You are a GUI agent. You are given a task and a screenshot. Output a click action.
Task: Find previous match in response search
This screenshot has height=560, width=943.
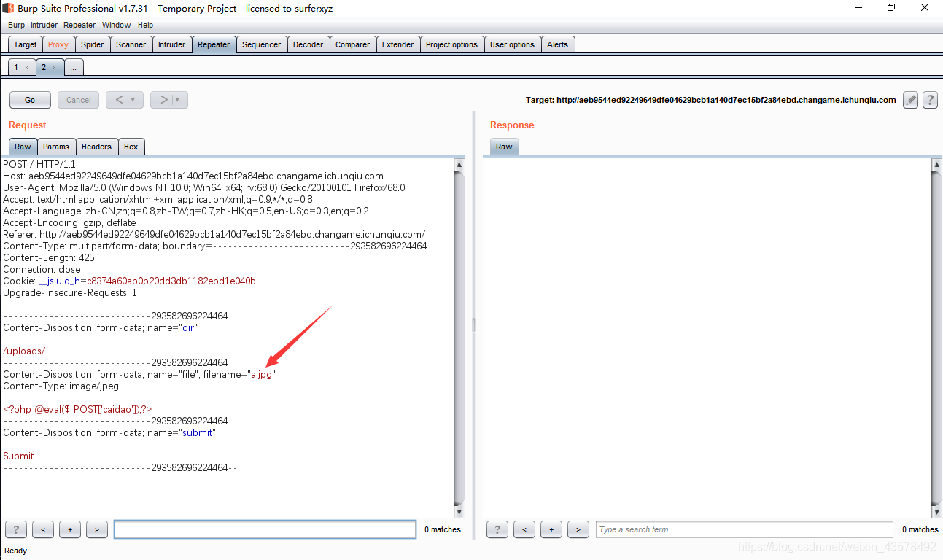(524, 529)
